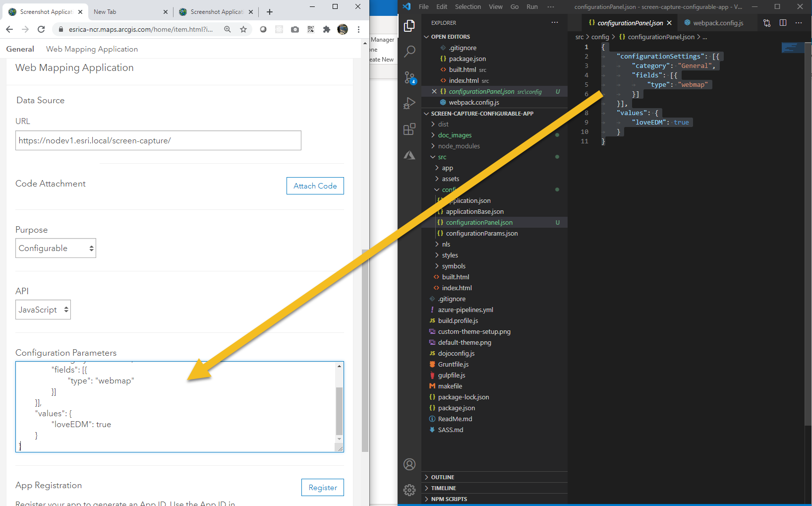Open VS Code View menu
Screen dimensions: 812x506
[496, 6]
